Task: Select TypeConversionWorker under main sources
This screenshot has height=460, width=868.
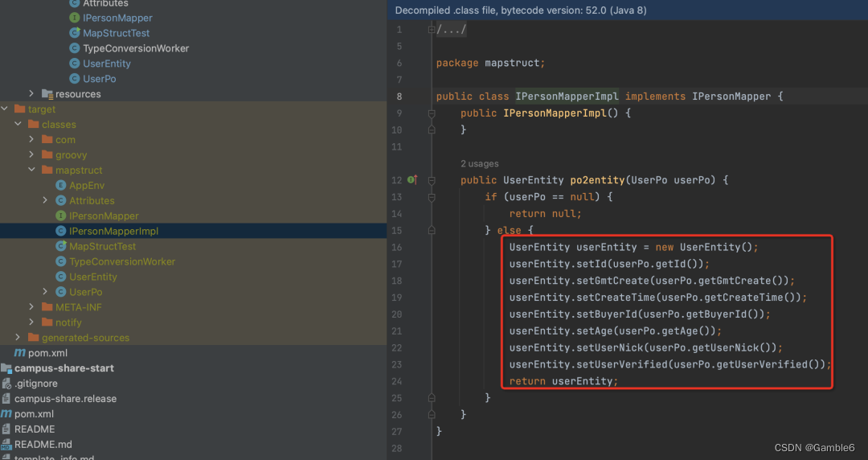Action: click(x=136, y=48)
